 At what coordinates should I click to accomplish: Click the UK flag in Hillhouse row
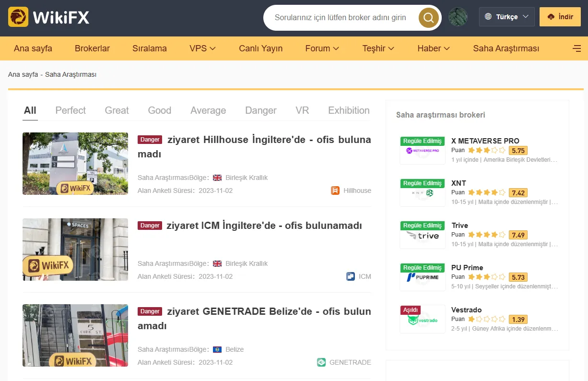pyautogui.click(x=217, y=178)
